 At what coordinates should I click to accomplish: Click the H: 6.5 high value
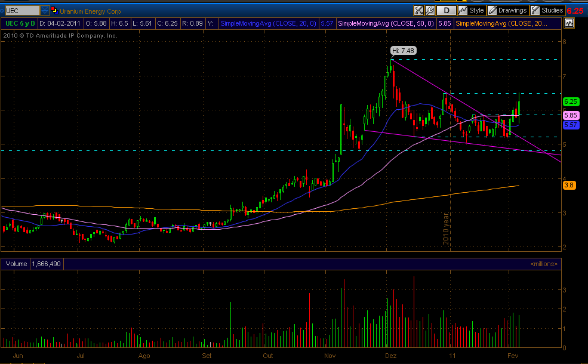119,23
